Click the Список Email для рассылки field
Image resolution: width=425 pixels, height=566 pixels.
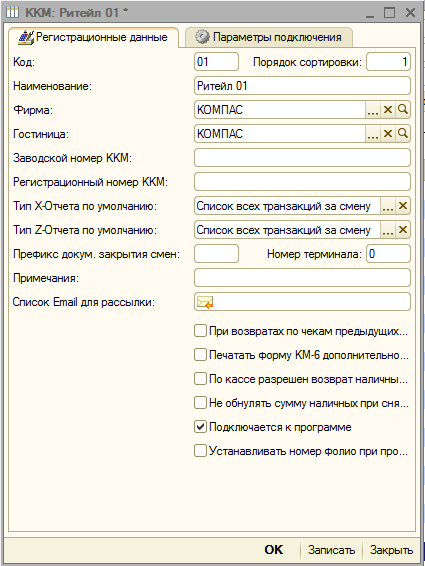point(302,302)
